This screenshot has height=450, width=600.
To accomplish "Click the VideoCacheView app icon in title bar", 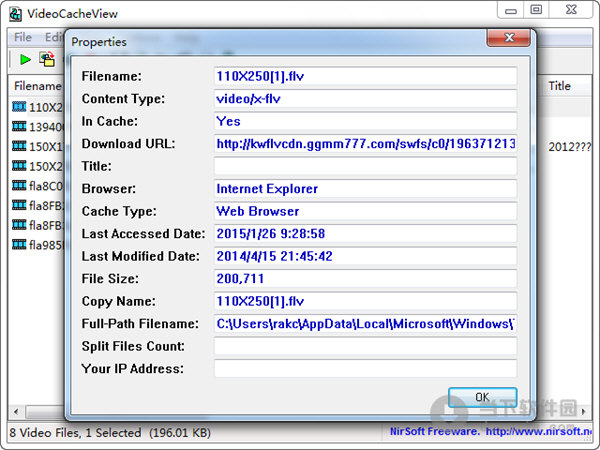I will point(15,14).
